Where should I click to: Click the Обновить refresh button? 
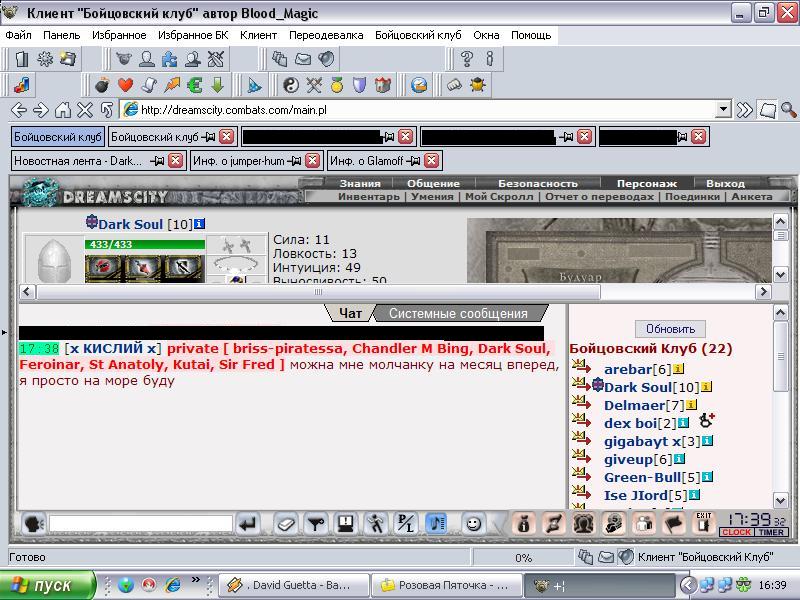point(670,329)
